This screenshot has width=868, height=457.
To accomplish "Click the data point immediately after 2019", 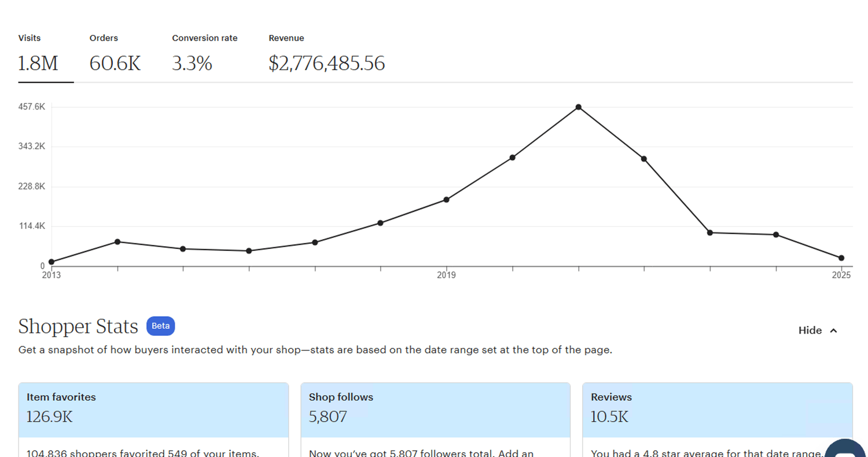I will click(x=512, y=158).
